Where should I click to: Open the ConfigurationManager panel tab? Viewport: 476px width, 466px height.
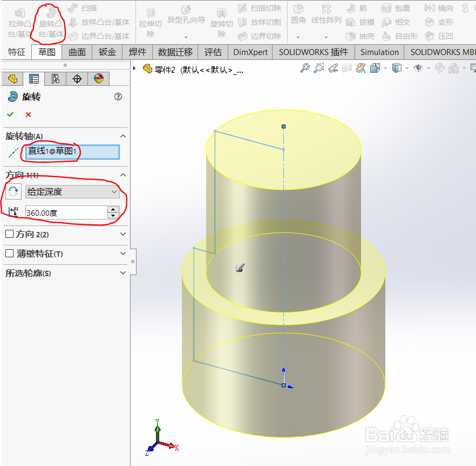55,79
